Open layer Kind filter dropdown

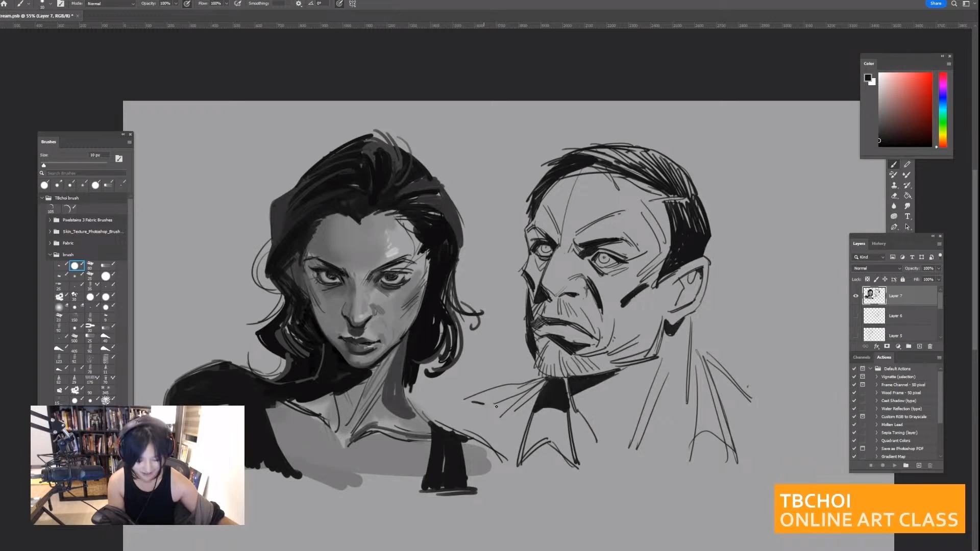[870, 257]
